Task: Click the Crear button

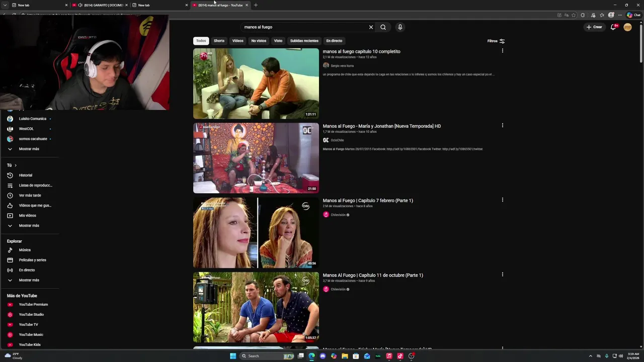Action: (594, 27)
